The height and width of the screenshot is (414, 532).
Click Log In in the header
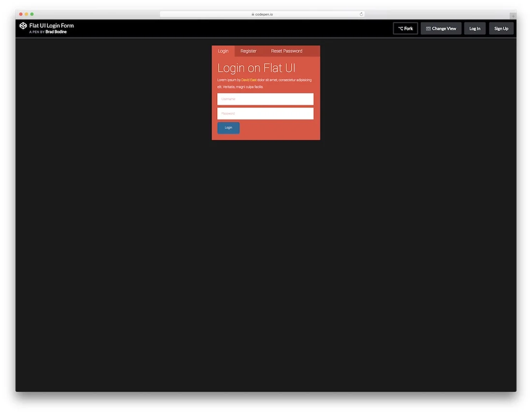[474, 28]
